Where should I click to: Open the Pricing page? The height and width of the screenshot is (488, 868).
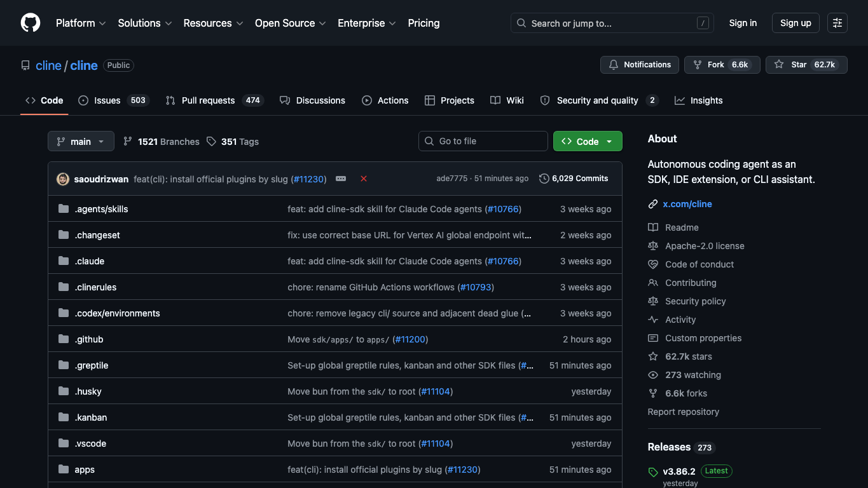(x=424, y=23)
